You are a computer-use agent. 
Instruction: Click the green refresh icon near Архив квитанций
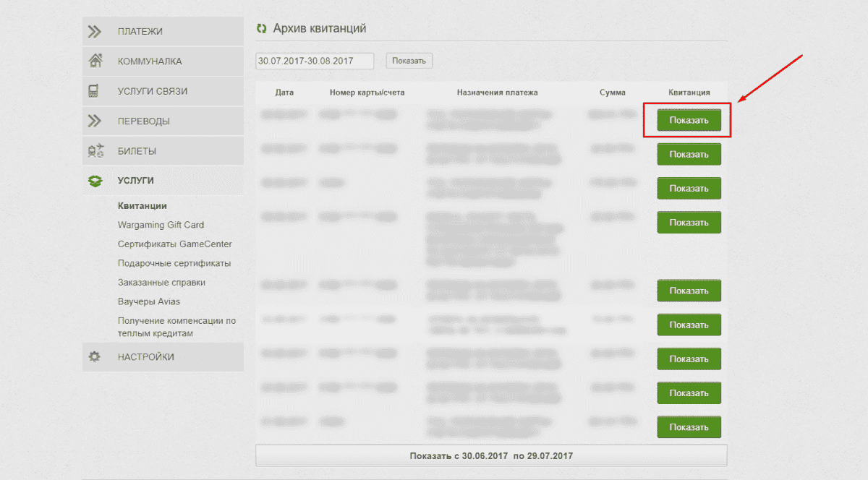262,29
